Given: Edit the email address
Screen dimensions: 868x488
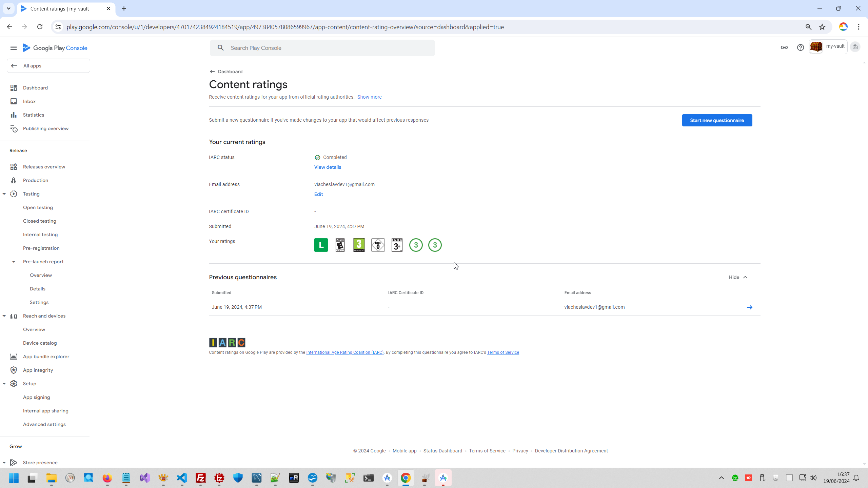Looking at the screenshot, I should tap(318, 194).
